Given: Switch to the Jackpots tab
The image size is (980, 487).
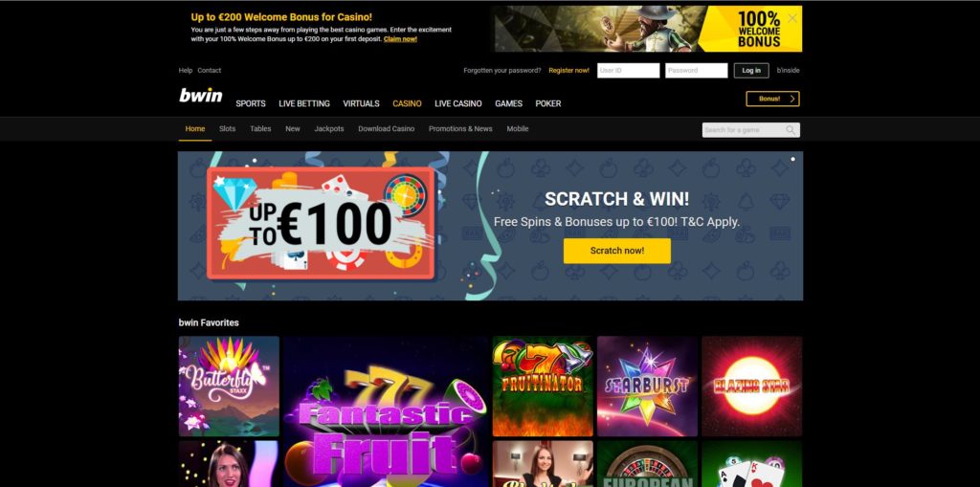Looking at the screenshot, I should [x=329, y=129].
